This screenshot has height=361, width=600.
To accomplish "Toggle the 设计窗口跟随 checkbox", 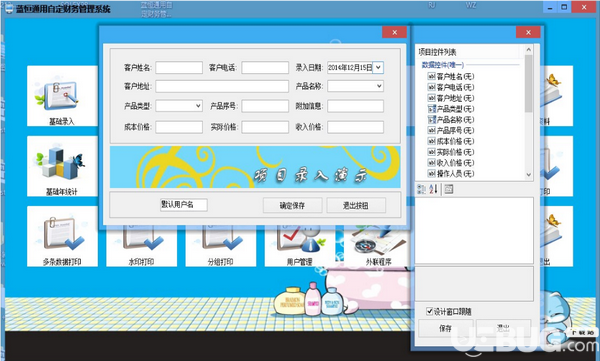I will (x=430, y=311).
